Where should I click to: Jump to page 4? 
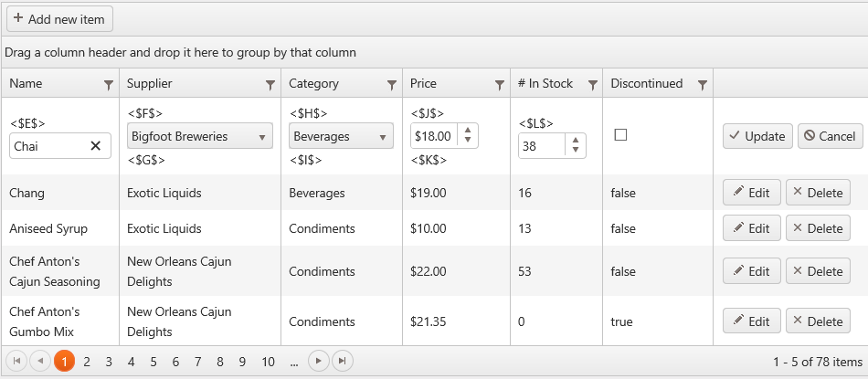pos(132,362)
